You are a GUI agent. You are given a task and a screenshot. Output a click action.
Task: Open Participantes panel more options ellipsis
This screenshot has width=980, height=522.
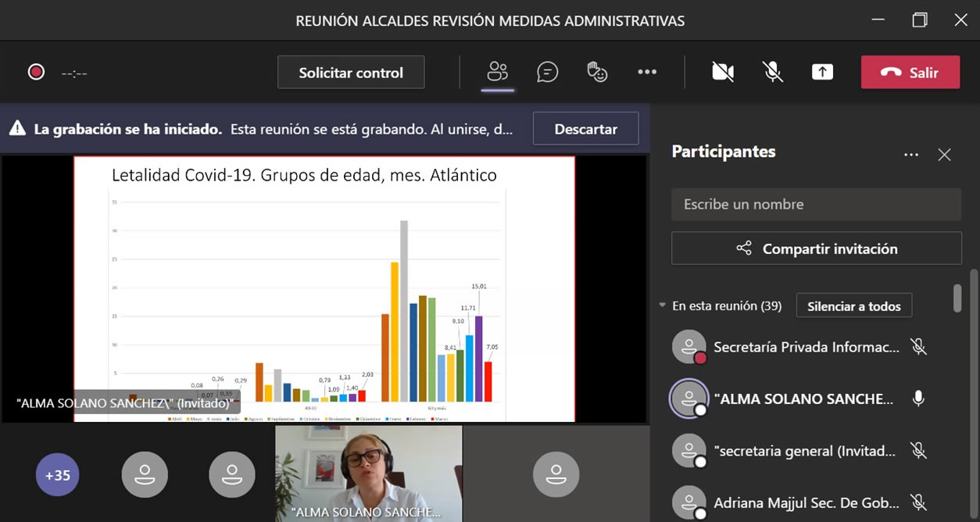pyautogui.click(x=910, y=155)
